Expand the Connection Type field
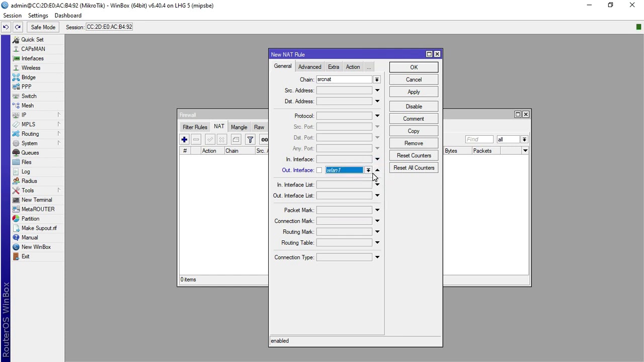644x362 pixels. pos(377,257)
